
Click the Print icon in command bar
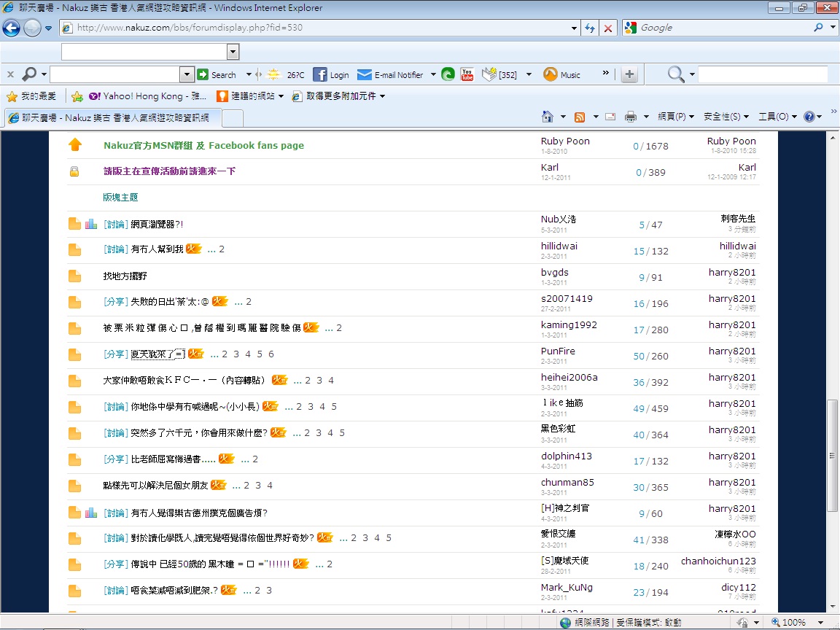[x=631, y=117]
